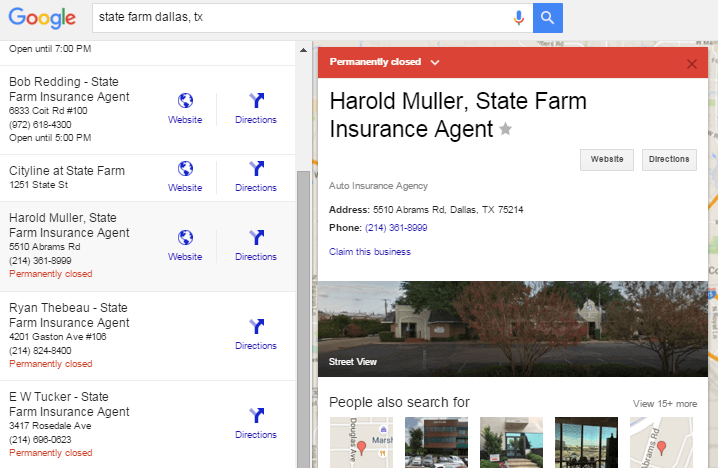Get directions to E W Tucker agent

pyautogui.click(x=256, y=424)
